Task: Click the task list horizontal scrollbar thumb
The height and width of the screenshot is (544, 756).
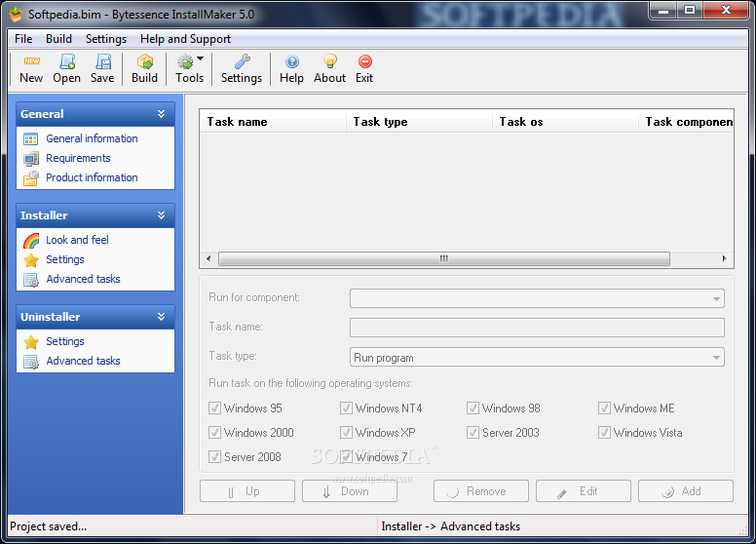Action: tap(444, 259)
